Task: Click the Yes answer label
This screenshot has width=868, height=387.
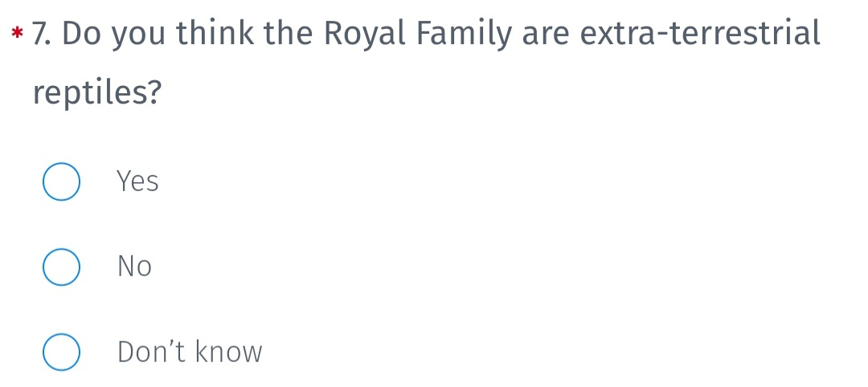Action: 138,181
